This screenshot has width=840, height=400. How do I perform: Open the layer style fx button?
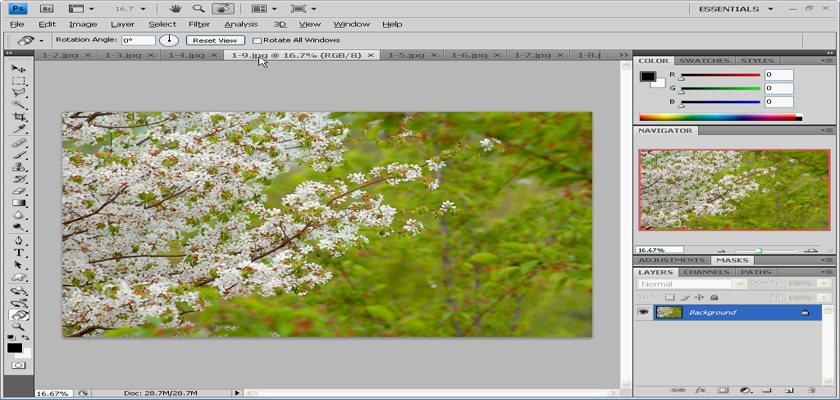point(700,390)
